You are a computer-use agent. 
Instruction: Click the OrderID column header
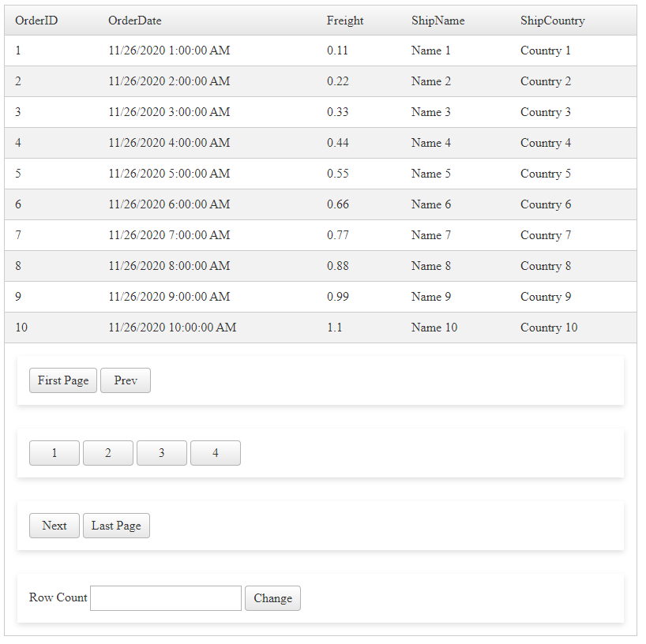click(36, 21)
